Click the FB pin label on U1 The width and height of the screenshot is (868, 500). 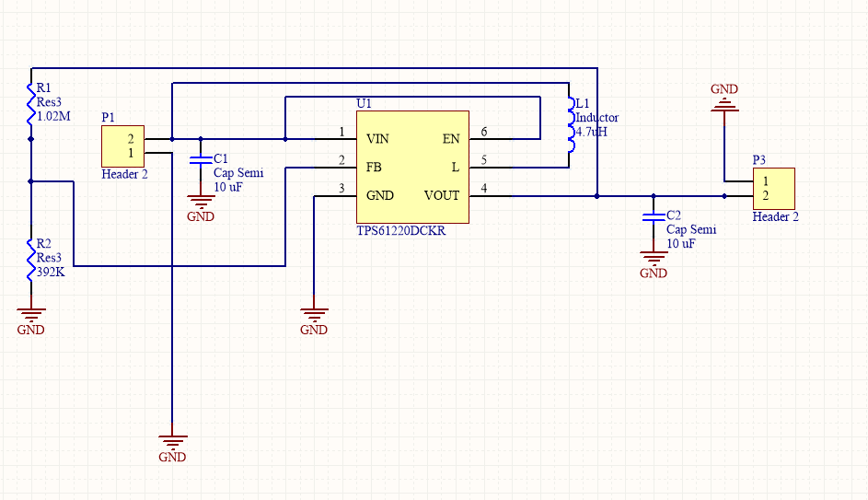pos(374,168)
